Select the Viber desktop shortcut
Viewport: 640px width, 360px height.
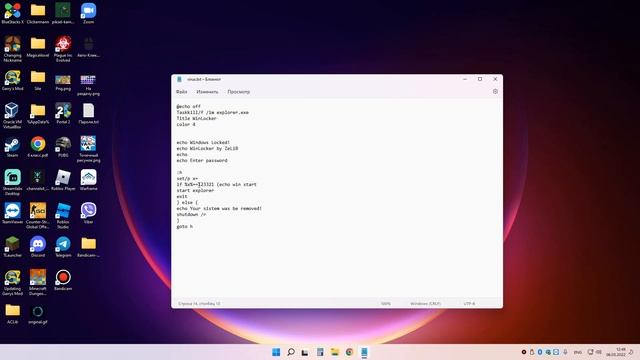point(89,213)
